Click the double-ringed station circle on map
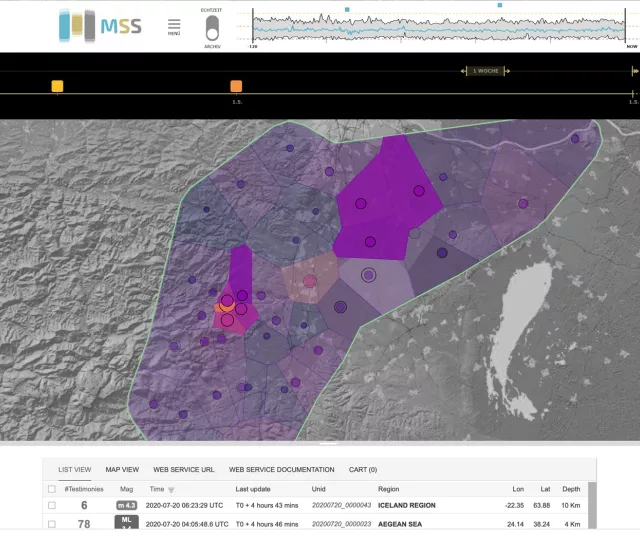640x555 pixels. (x=369, y=274)
